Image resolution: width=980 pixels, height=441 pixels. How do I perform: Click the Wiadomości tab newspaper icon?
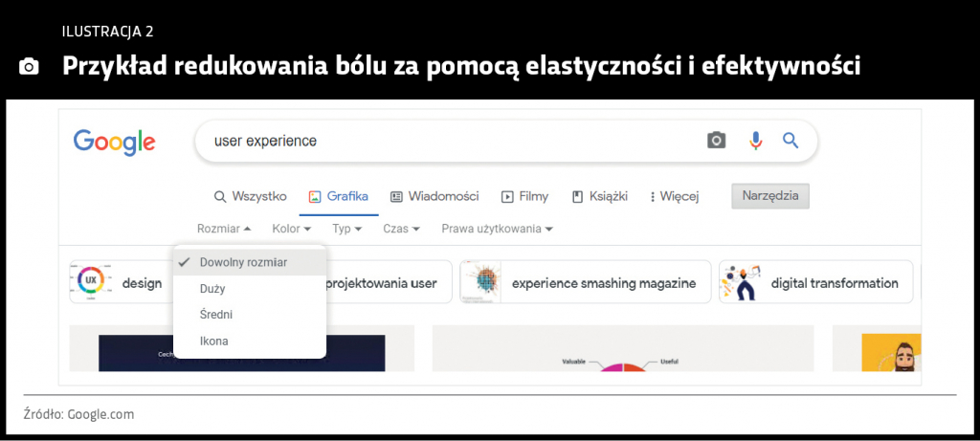pyautogui.click(x=395, y=197)
